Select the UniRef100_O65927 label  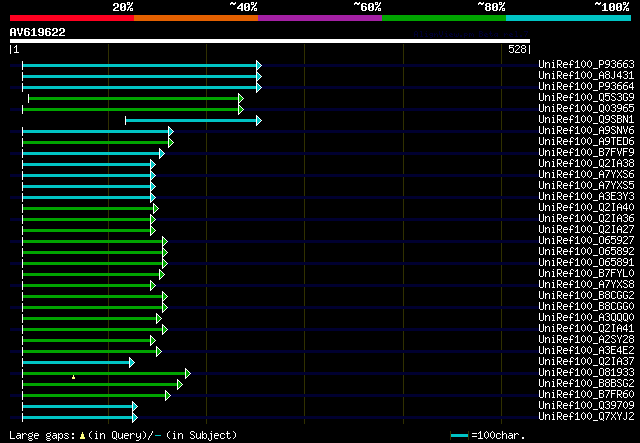pyautogui.click(x=586, y=240)
